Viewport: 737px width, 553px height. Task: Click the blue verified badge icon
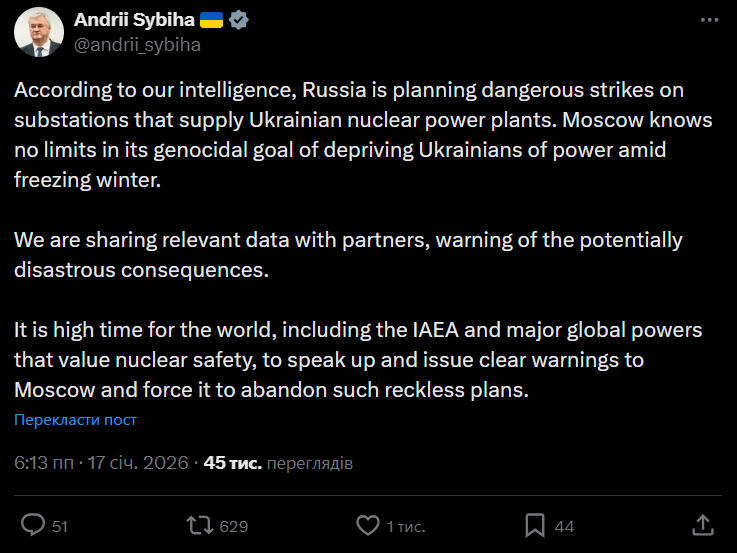click(239, 20)
